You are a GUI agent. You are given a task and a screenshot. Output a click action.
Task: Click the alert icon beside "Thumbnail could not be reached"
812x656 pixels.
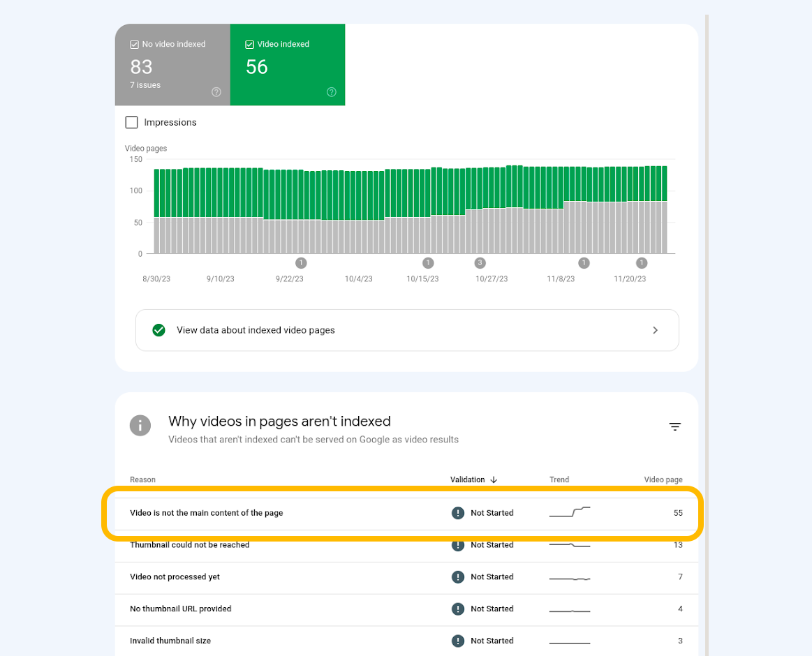458,545
